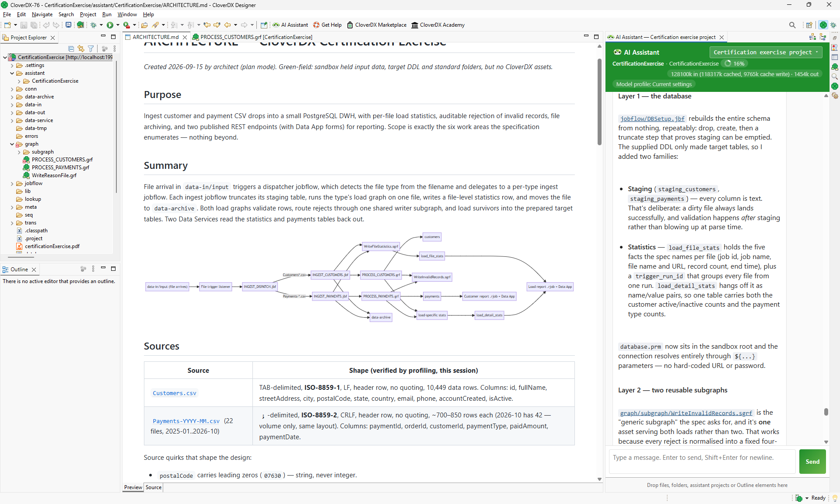
Task: Switch to the Debug perspective icon
Action: 833,25
